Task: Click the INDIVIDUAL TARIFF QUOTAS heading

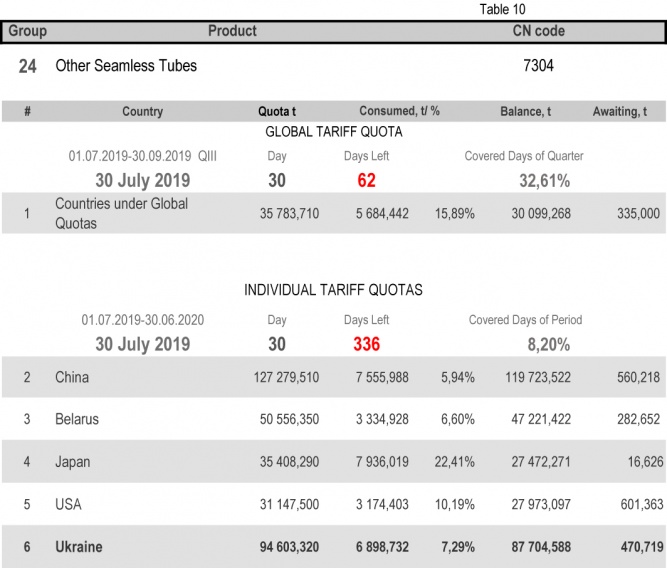Action: [333, 290]
